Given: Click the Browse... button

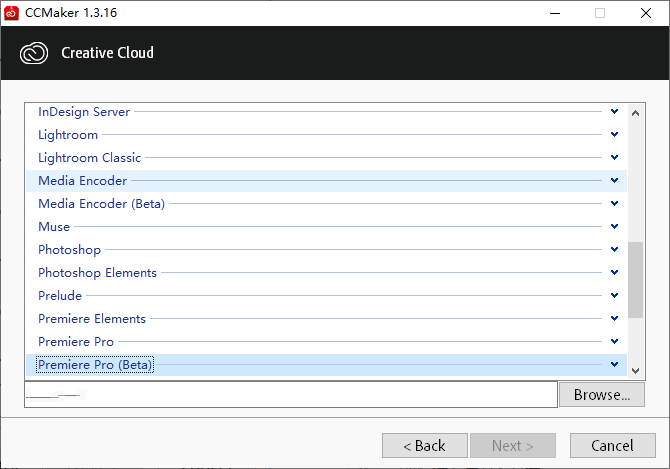Looking at the screenshot, I should click(601, 395).
